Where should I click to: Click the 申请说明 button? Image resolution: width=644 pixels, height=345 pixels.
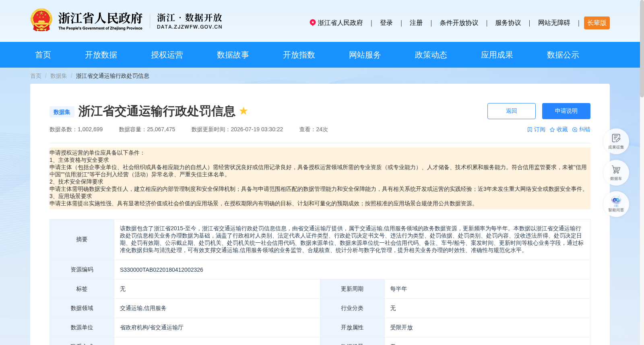point(566,111)
